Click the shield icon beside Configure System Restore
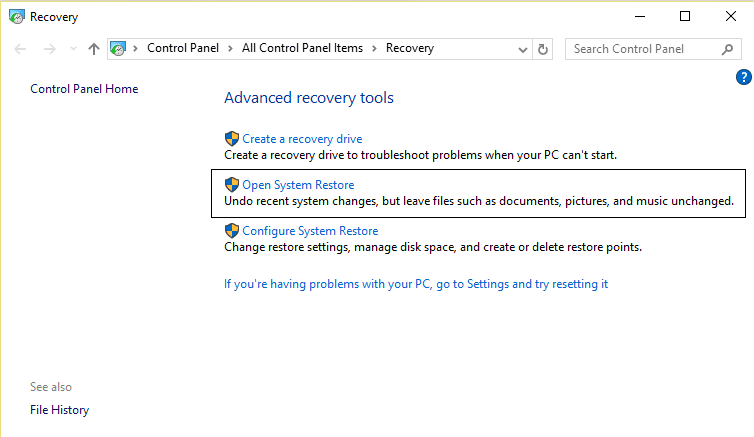Screen dimensions: 754x437 tap(232, 231)
